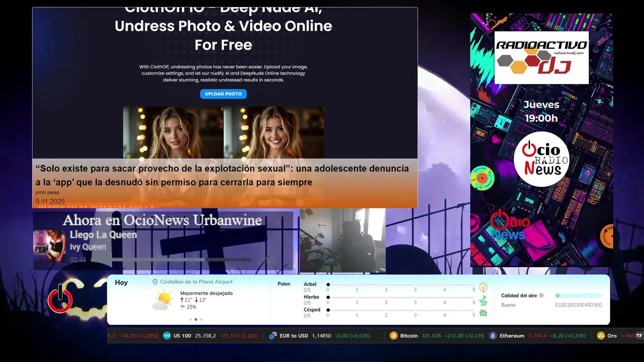Click the grass icon on the Césped row
Viewport: 644px width, 362px height.
(483, 313)
